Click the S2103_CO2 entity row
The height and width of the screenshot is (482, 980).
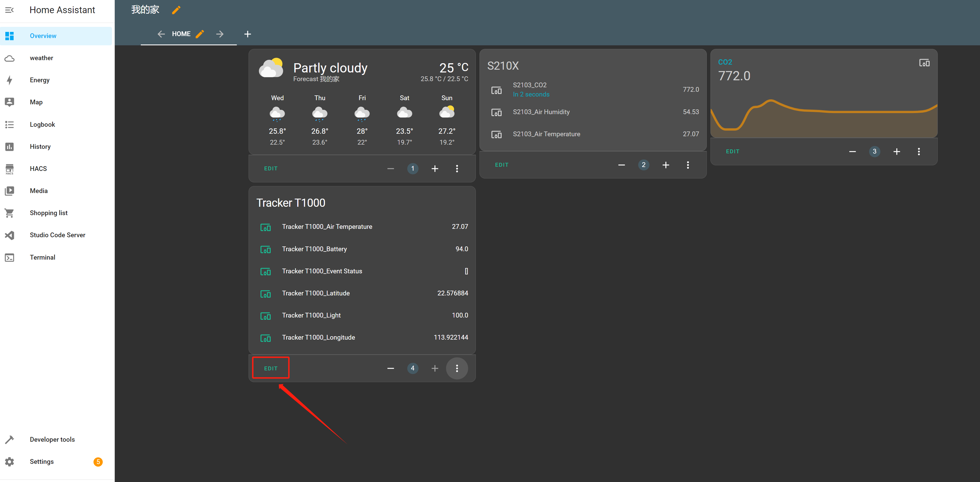(593, 90)
